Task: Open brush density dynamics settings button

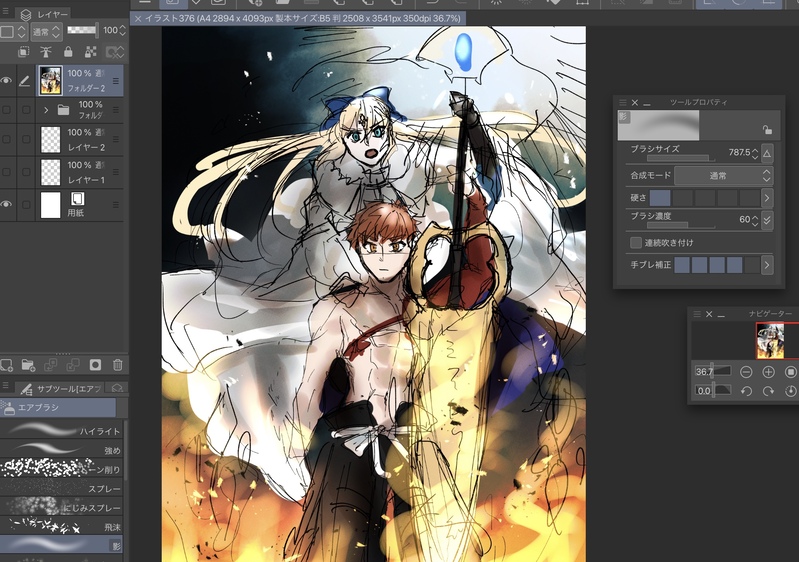Action: [767, 220]
